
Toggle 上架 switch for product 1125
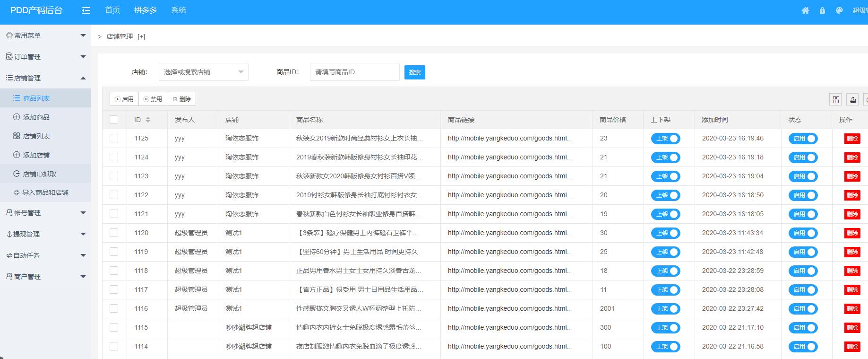(665, 139)
